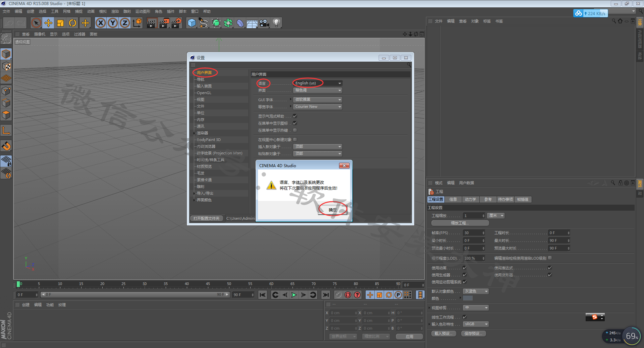Image resolution: width=644 pixels, height=348 pixels.
Task: Add a camera object from toolbar
Action: pyautogui.click(x=264, y=23)
